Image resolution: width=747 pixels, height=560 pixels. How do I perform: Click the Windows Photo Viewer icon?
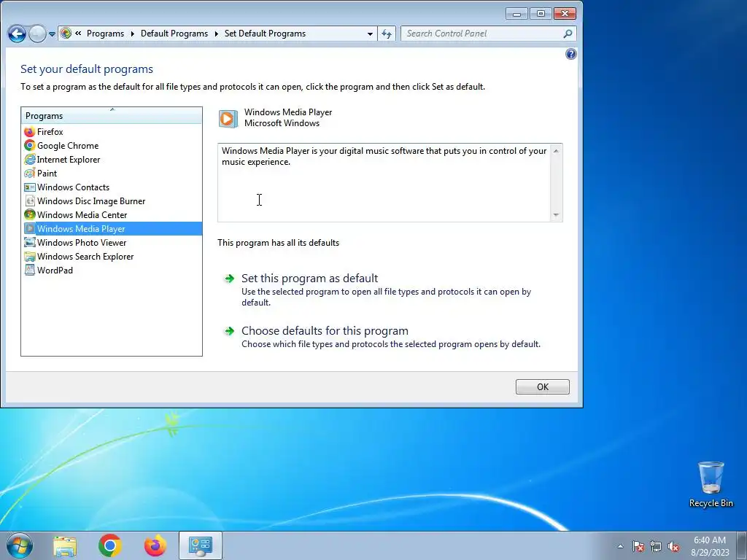click(29, 242)
